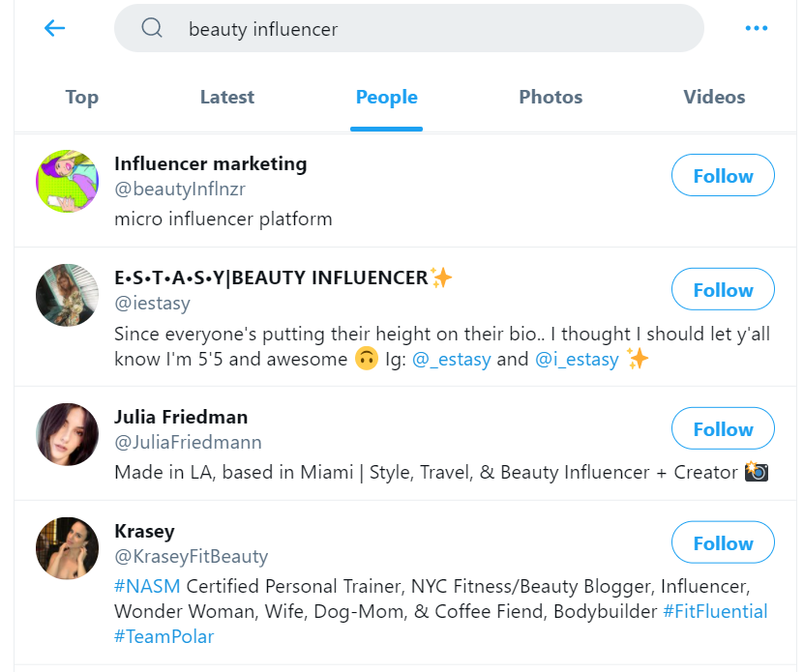This screenshot has width=804, height=672.
Task: Click the sparkles emoji in iestasy's display name
Action: tap(438, 278)
